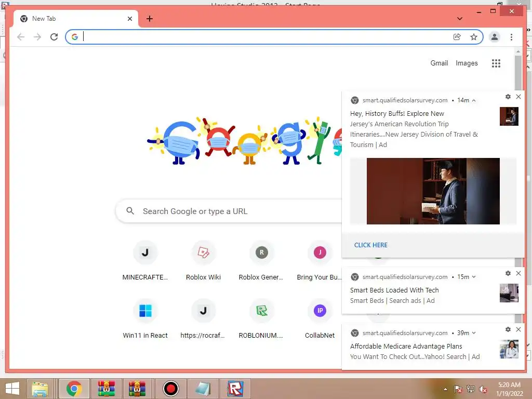The height and width of the screenshot is (399, 532).
Task: Click the small thumbnail on History Buffs notification
Action: 509,116
